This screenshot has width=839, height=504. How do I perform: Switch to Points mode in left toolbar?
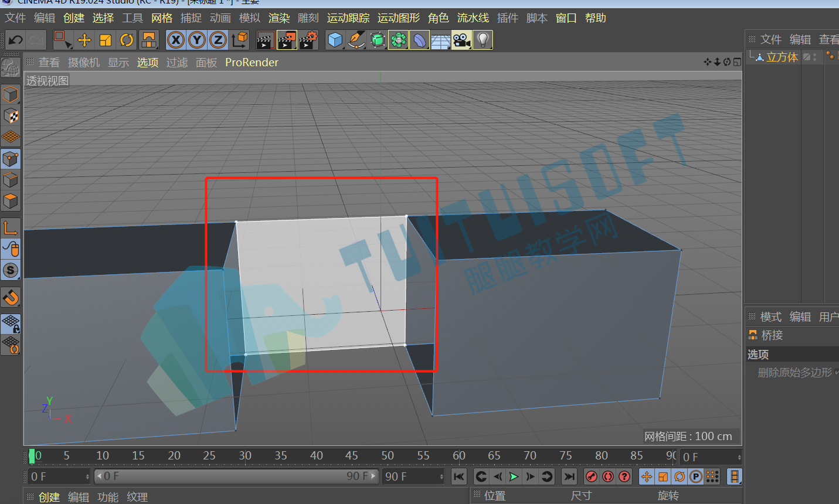pyautogui.click(x=11, y=158)
